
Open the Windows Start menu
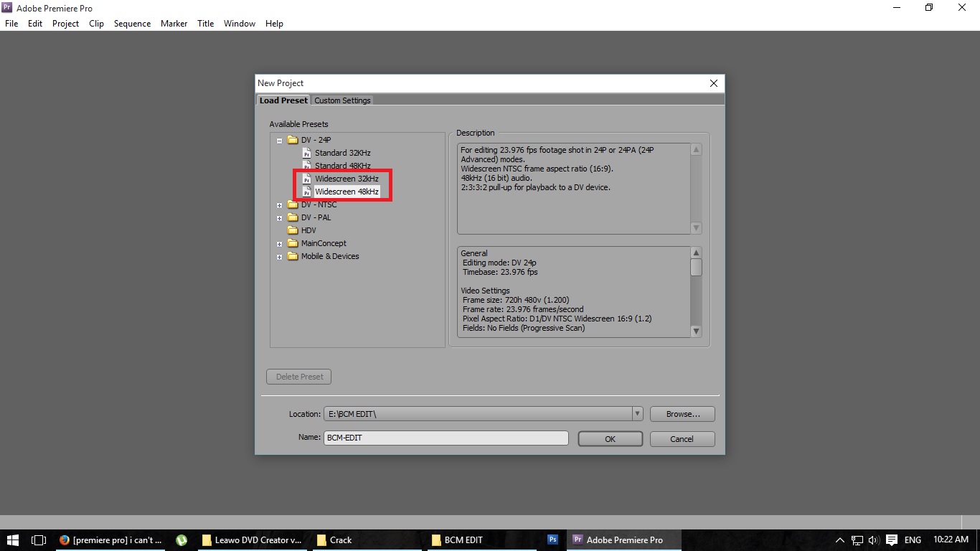point(13,540)
